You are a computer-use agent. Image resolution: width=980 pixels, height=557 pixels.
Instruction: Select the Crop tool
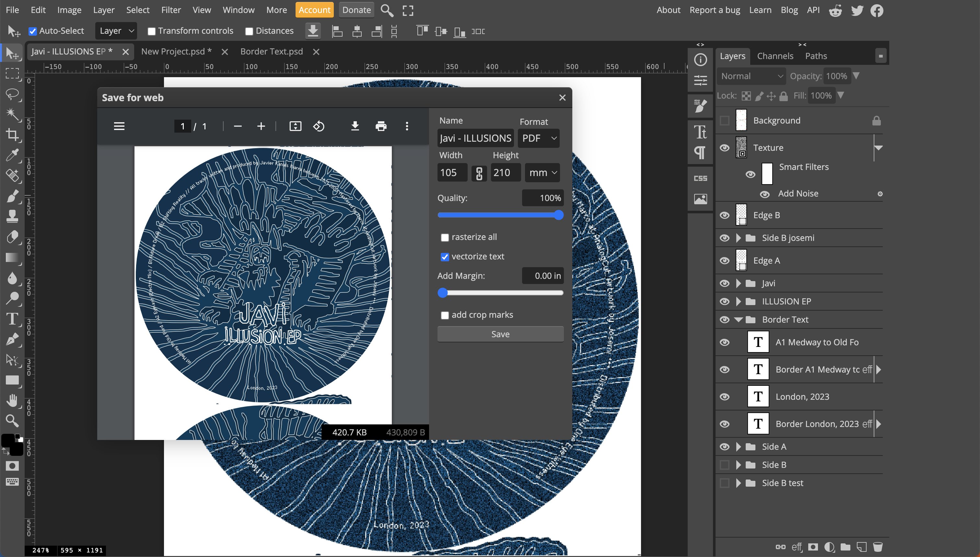12,134
